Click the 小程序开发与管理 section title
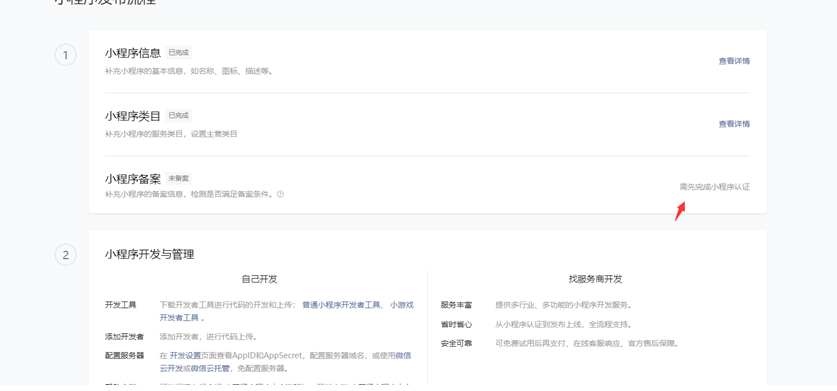Image resolution: width=837 pixels, height=391 pixels. [x=149, y=254]
